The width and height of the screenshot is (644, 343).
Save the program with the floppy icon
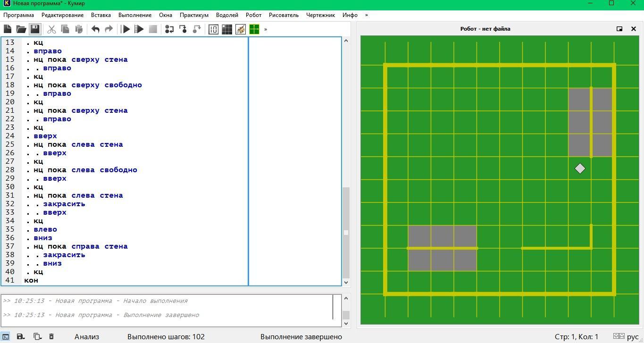coord(34,29)
